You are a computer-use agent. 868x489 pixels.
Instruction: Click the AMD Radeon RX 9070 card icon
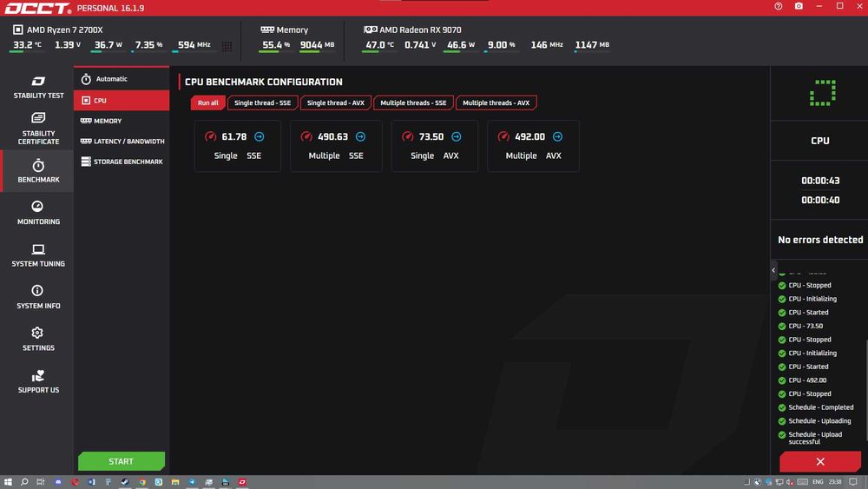pyautogui.click(x=371, y=30)
